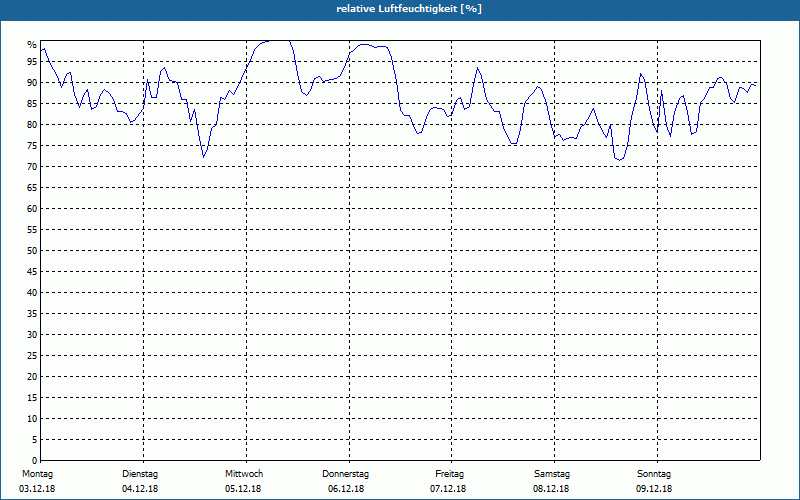Click the y-axis value 0
800x500 pixels.
34,461
